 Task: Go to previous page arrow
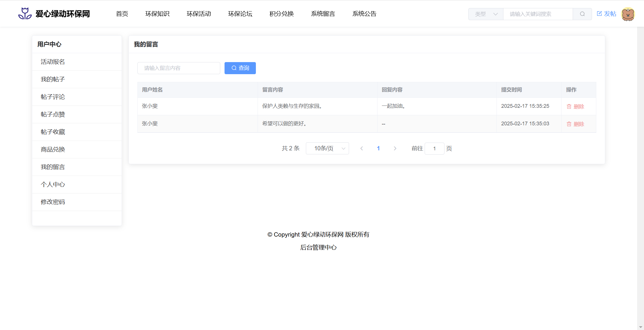(362, 148)
